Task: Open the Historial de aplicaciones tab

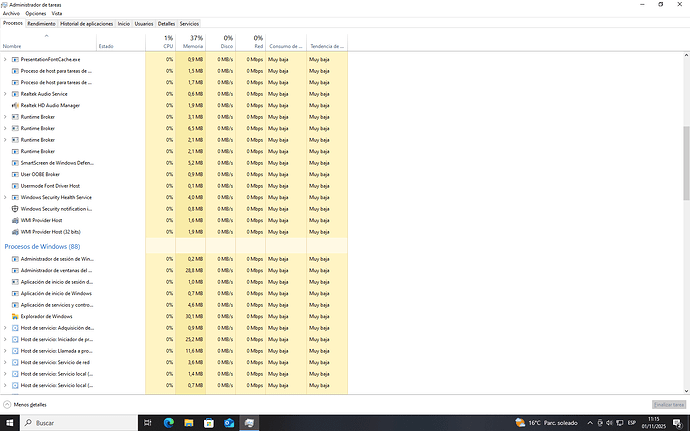Action: click(86, 23)
